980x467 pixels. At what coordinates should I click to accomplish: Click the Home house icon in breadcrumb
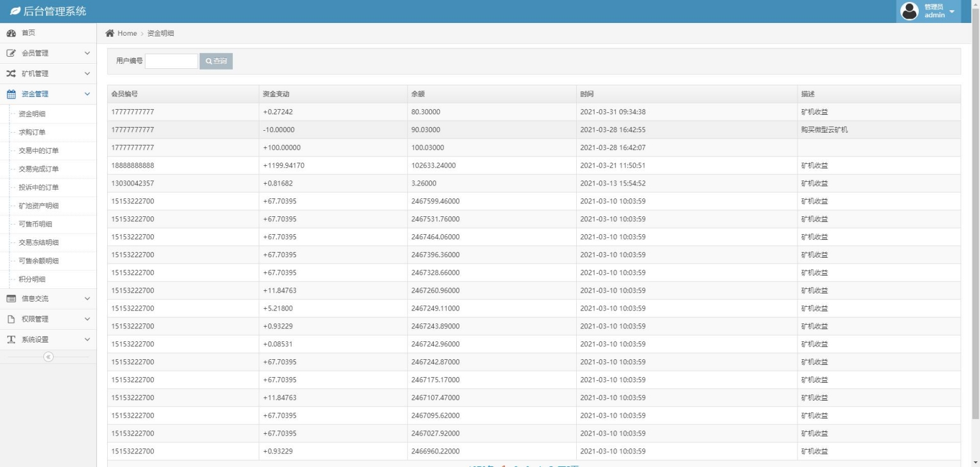coord(110,33)
